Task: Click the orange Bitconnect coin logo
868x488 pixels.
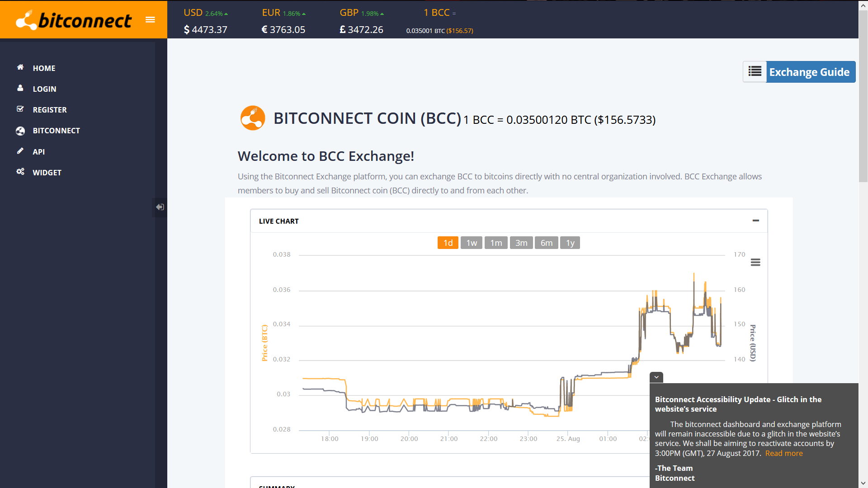Action: [253, 118]
